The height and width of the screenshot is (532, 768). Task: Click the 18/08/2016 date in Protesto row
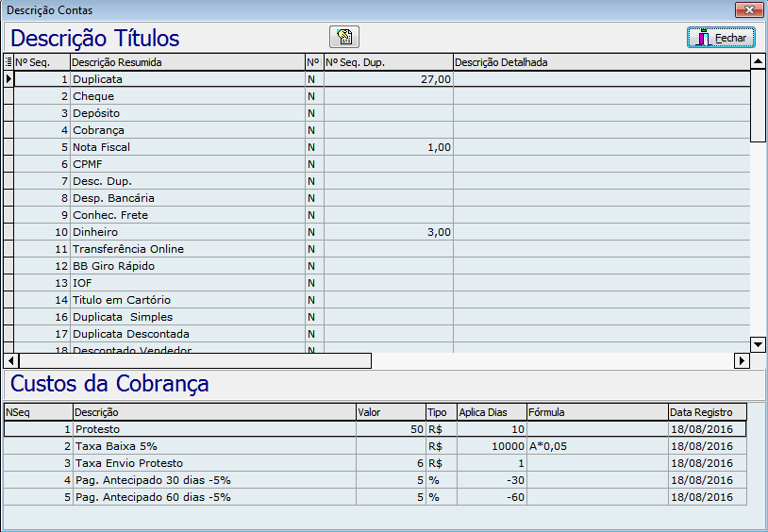(708, 429)
